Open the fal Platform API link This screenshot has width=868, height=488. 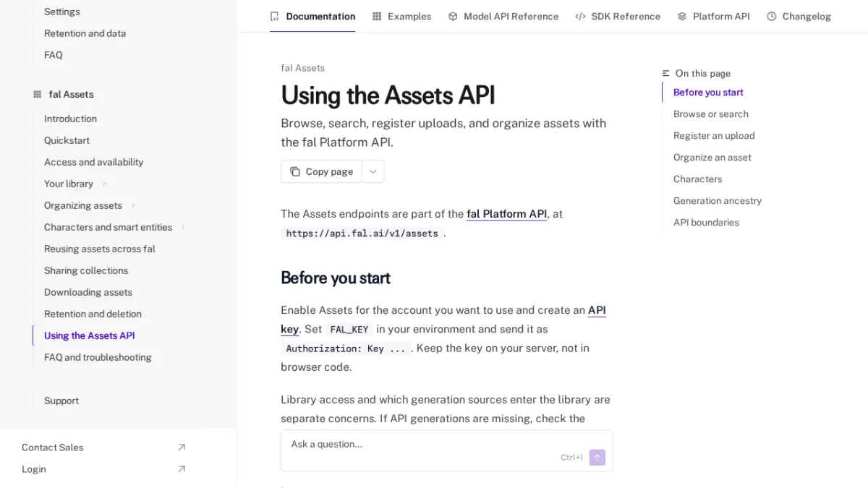(506, 214)
